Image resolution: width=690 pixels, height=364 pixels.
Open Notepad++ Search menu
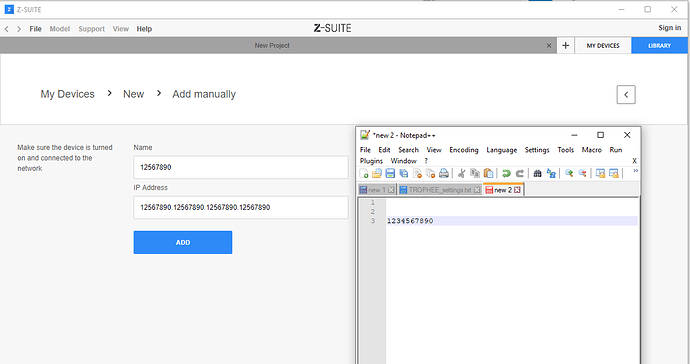408,150
